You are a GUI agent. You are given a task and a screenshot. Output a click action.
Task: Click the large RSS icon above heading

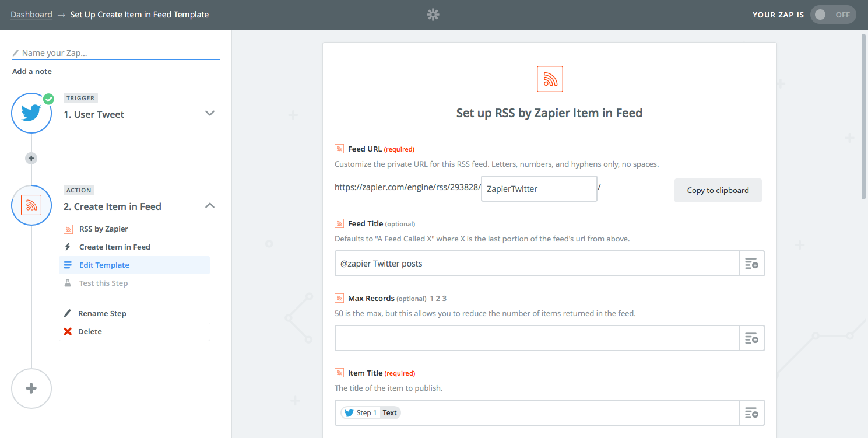pos(550,79)
